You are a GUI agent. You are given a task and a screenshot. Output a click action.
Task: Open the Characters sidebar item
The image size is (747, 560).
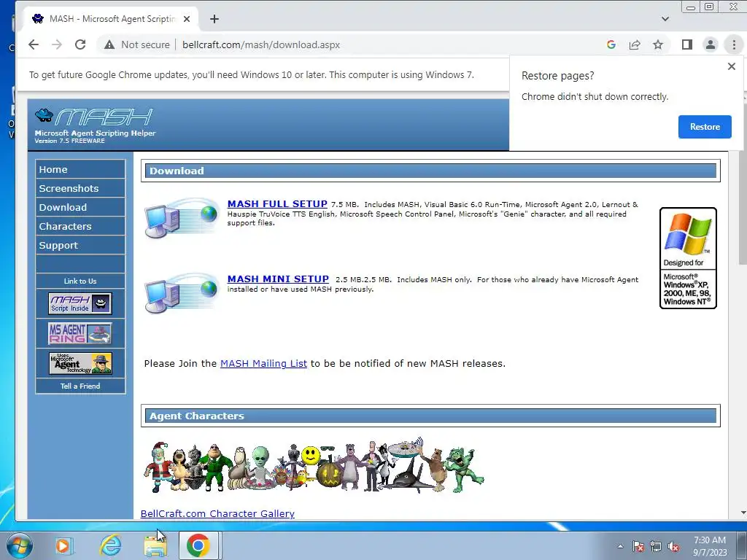80,227
